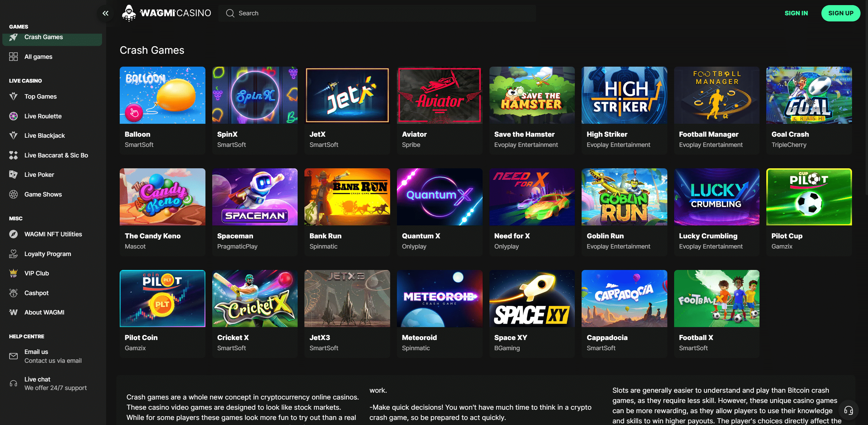The image size is (868, 425).
Task: Open the Meteoroid thumbnail
Action: (x=440, y=299)
